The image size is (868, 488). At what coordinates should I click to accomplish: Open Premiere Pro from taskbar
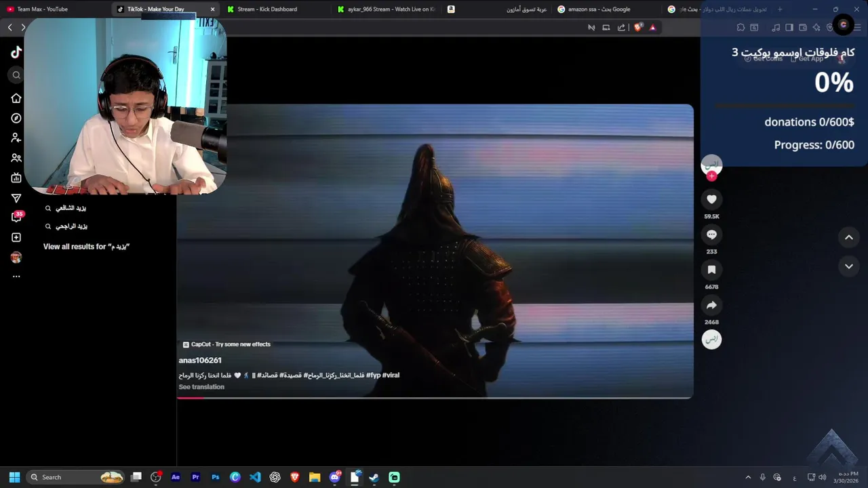195,477
